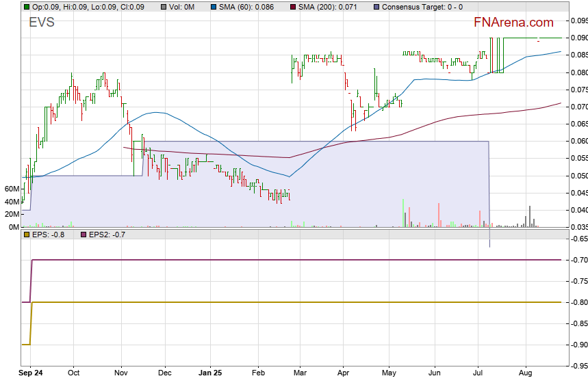Image resolution: width=588 pixels, height=387 pixels.
Task: Click the Jan 25 date axis label
Action: (x=209, y=373)
